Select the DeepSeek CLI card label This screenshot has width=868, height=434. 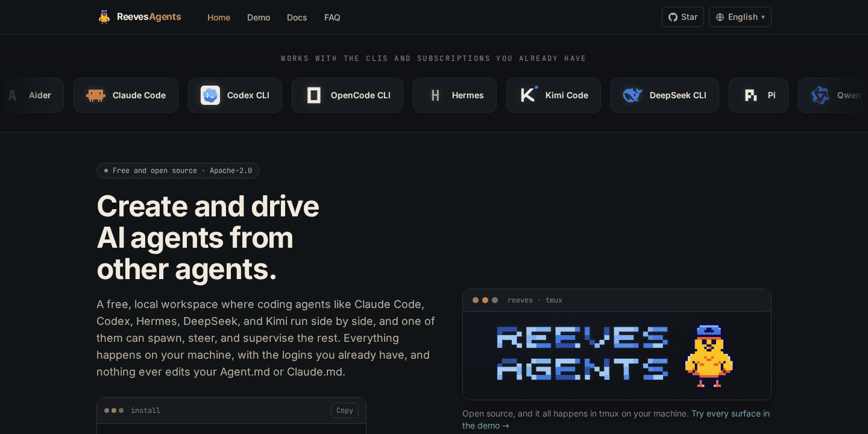[678, 95]
